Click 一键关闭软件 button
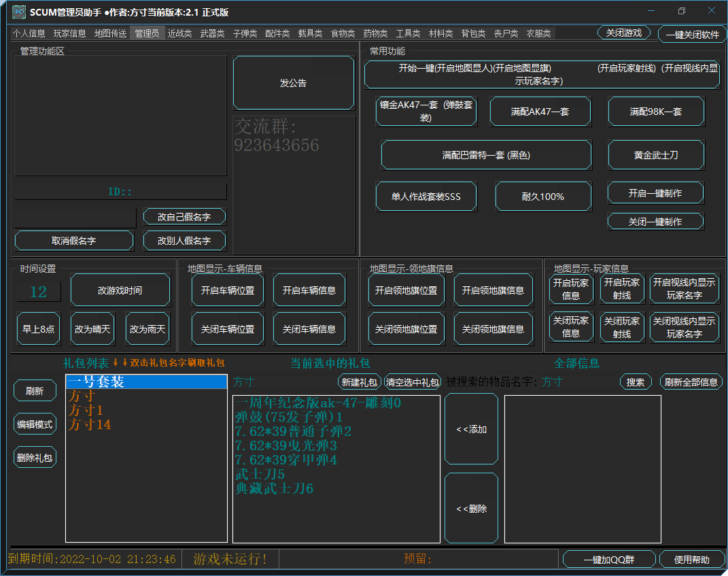Image resolution: width=728 pixels, height=576 pixels. pos(692,35)
